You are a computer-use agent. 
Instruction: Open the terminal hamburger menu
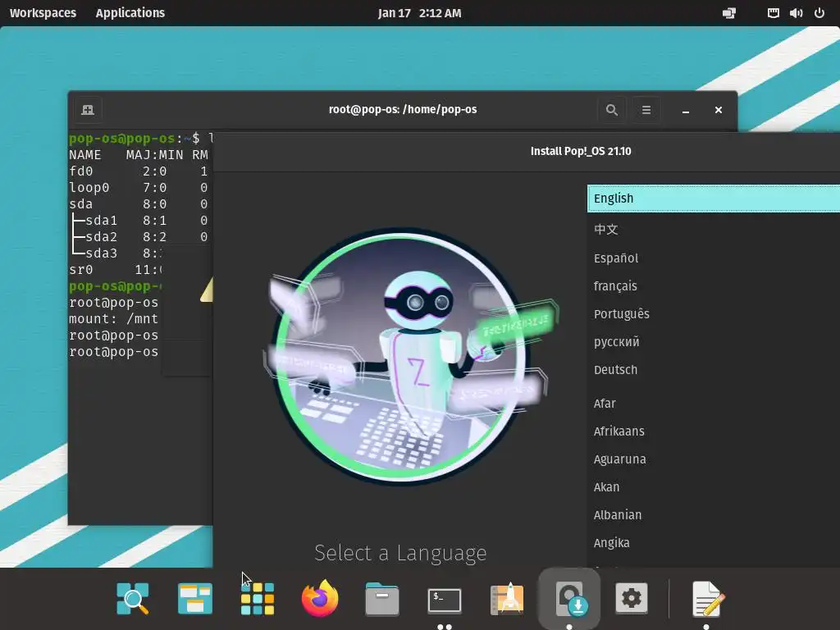(646, 110)
